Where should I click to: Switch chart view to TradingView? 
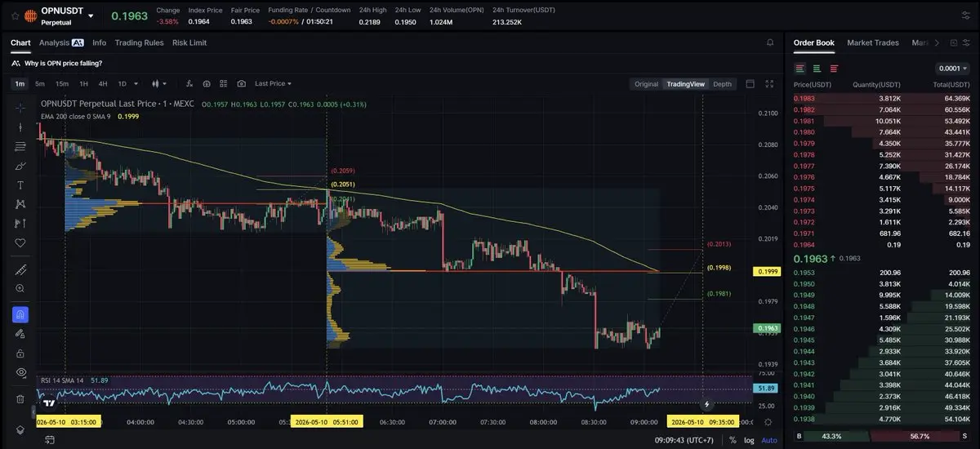coord(685,84)
